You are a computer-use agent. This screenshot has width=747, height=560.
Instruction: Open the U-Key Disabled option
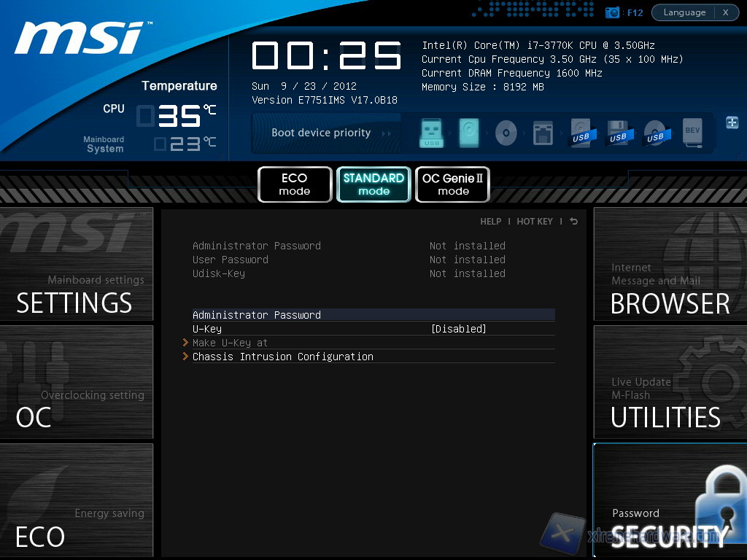click(x=458, y=329)
